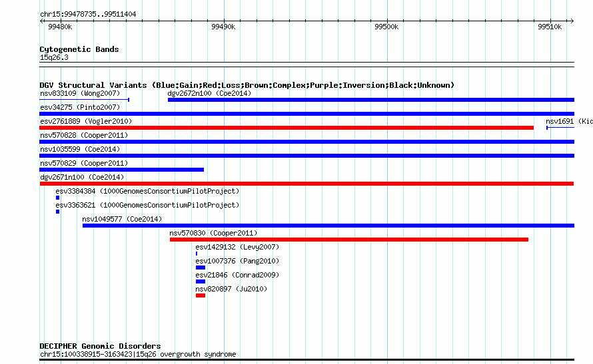Click the small blue square of esv3363621
Image resolution: width=593 pixels, height=364 pixels.
click(57, 212)
